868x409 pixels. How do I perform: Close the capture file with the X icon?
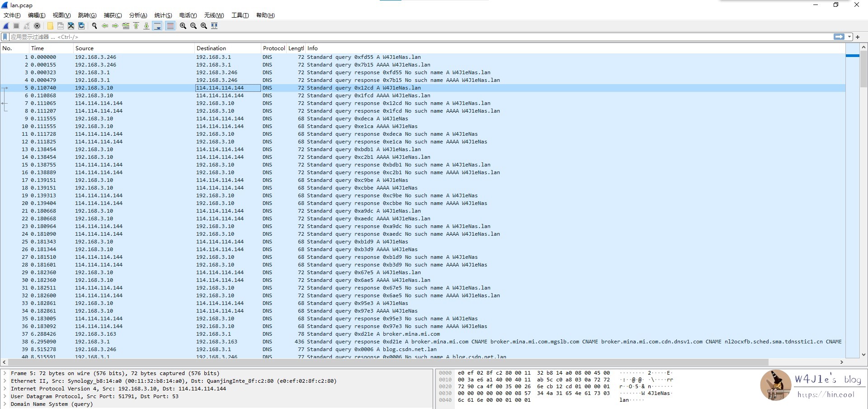click(71, 26)
